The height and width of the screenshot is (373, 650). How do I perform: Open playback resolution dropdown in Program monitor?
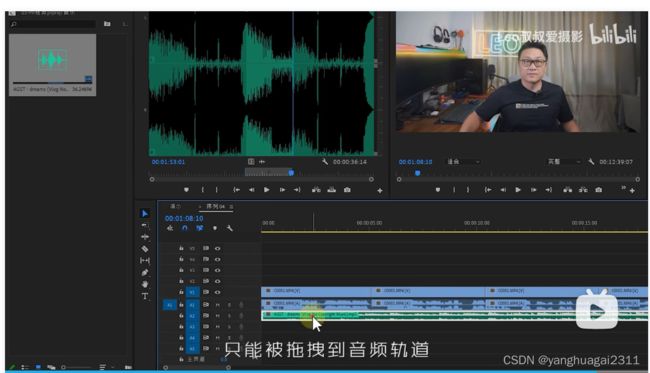click(564, 162)
